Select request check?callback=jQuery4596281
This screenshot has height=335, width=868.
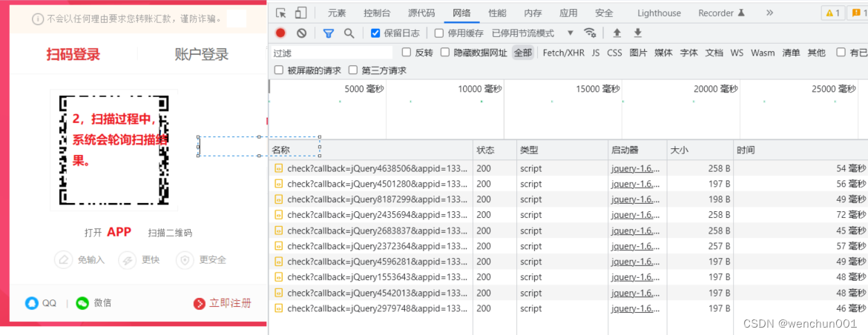click(x=568, y=262)
